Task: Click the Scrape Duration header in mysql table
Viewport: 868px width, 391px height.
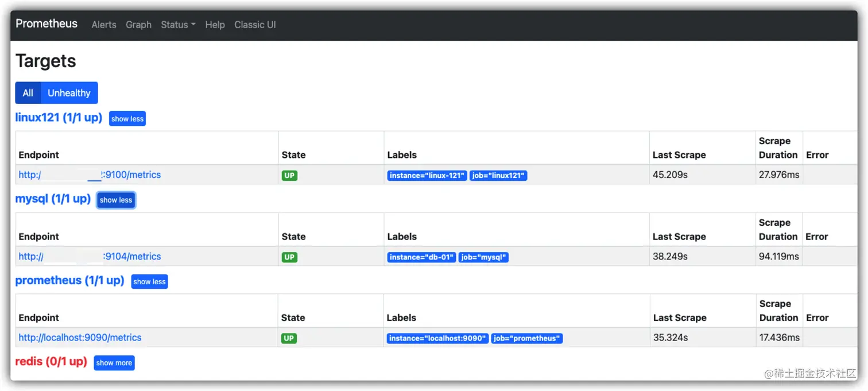Action: (778, 230)
